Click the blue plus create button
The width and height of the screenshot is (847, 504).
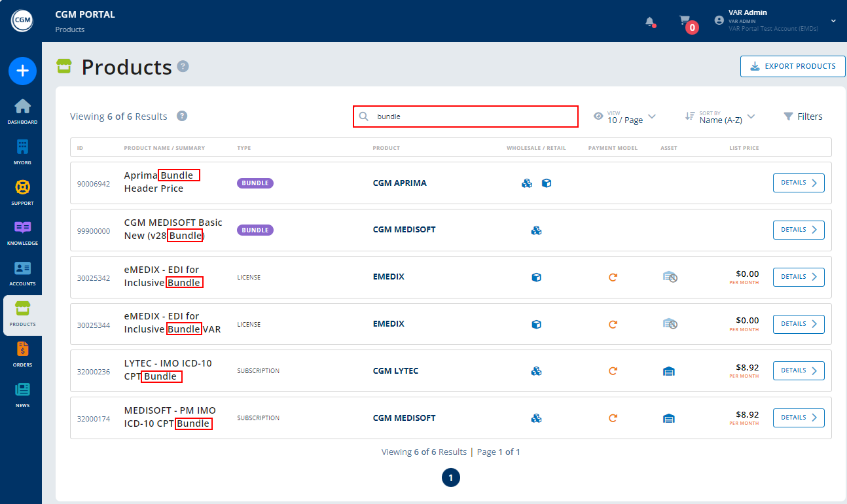tap(22, 71)
